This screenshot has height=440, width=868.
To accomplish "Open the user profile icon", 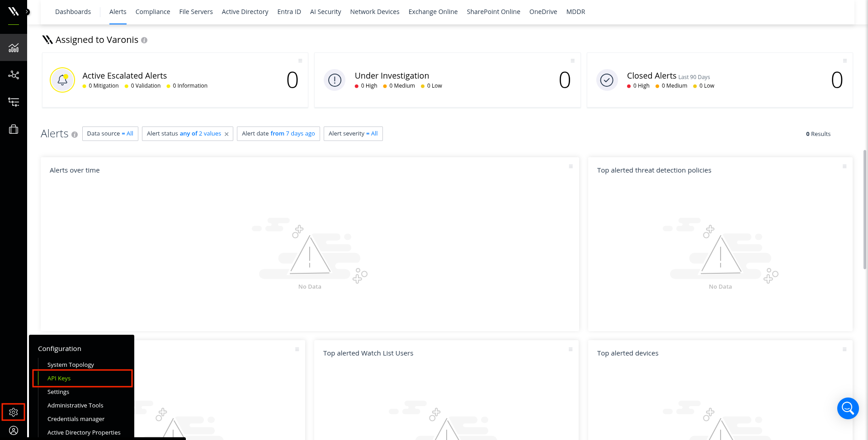I will click(14, 431).
